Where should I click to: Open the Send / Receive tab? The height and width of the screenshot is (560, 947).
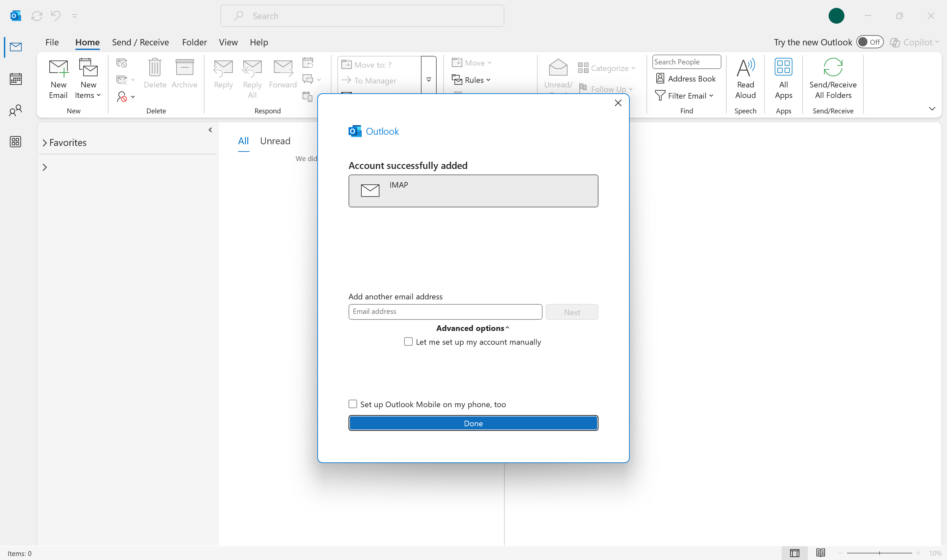click(x=140, y=42)
